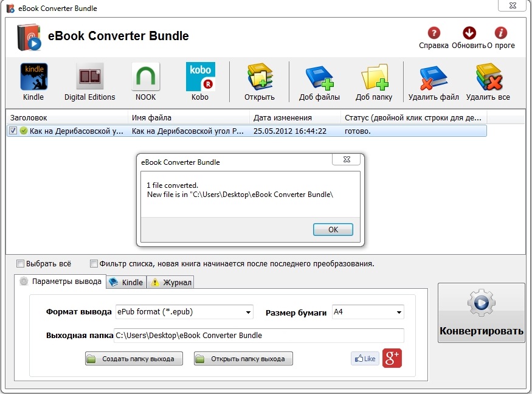This screenshot has height=394, width=532.
Task: Click the Выходная папка path field
Action: [x=259, y=335]
